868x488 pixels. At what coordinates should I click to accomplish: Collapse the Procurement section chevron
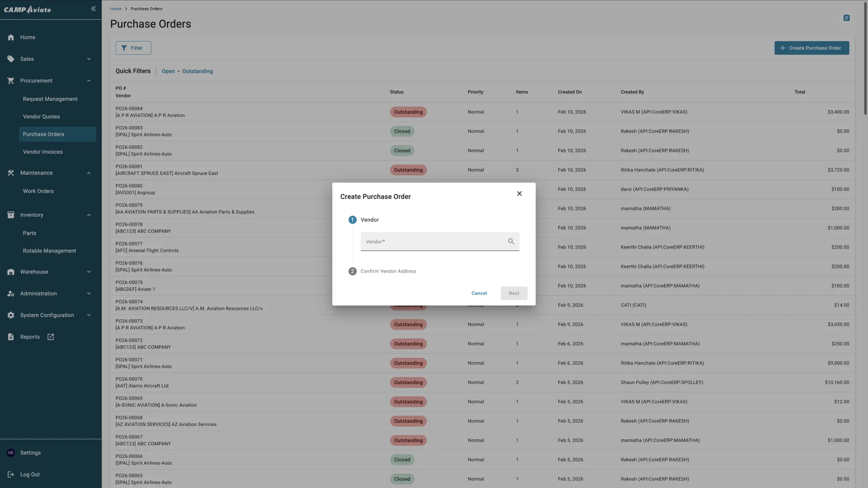[89, 81]
